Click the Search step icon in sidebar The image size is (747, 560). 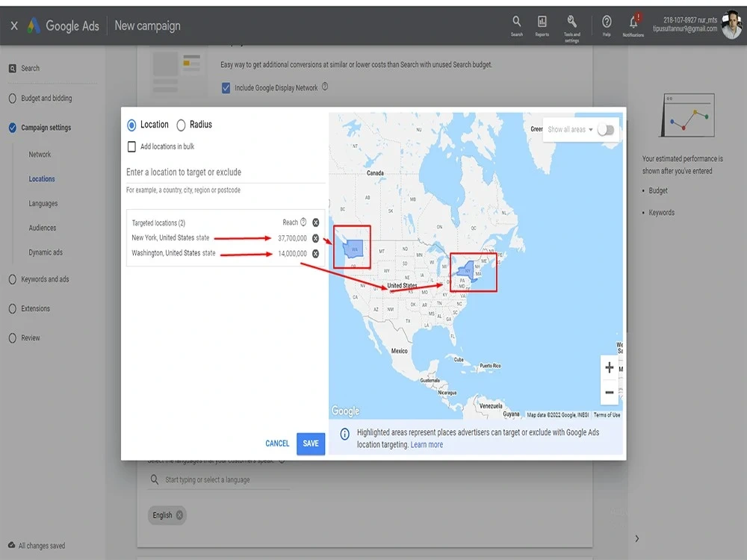tap(13, 69)
